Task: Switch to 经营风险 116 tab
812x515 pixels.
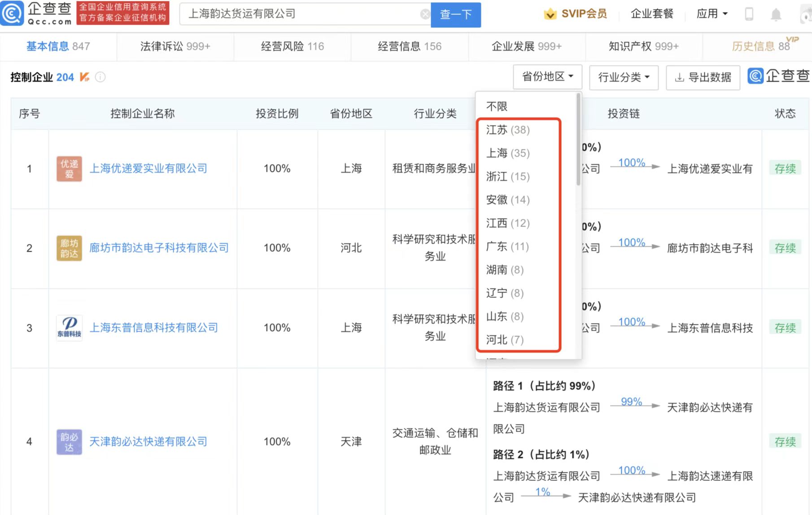Action: coord(292,46)
